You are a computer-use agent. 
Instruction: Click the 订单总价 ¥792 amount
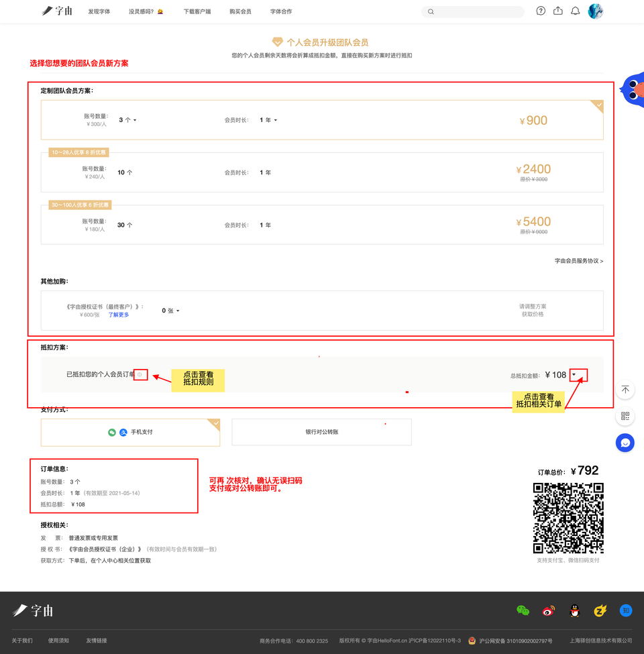tap(584, 471)
